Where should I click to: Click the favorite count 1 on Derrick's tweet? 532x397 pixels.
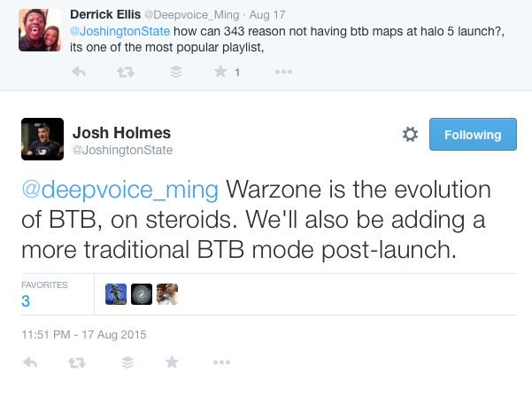[x=237, y=73]
